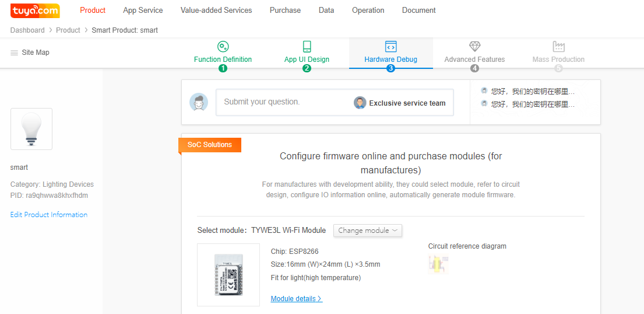
Task: Open the Operation menu
Action: 368,11
